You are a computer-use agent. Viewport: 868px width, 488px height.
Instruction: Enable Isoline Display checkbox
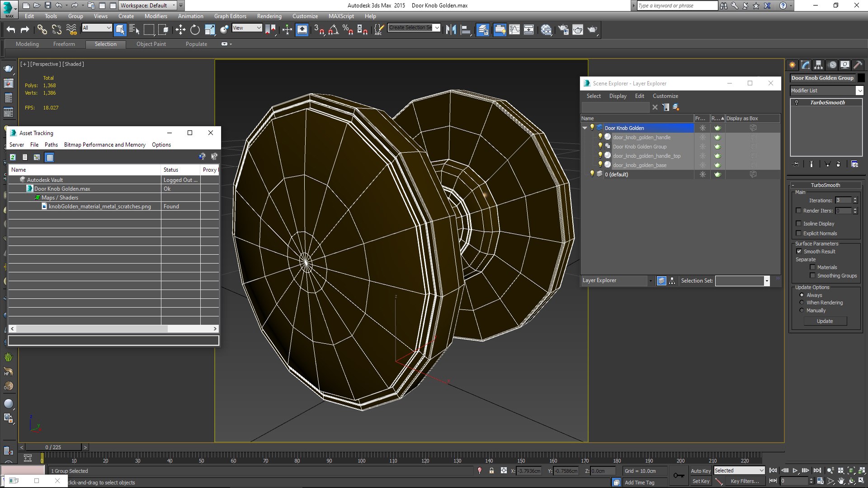point(798,223)
